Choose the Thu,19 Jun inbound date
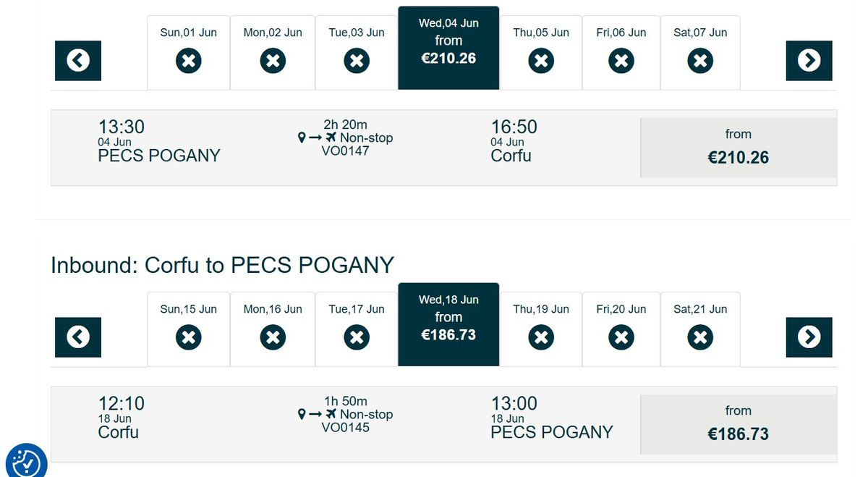Screen dimensions: 868x477 click(x=541, y=329)
